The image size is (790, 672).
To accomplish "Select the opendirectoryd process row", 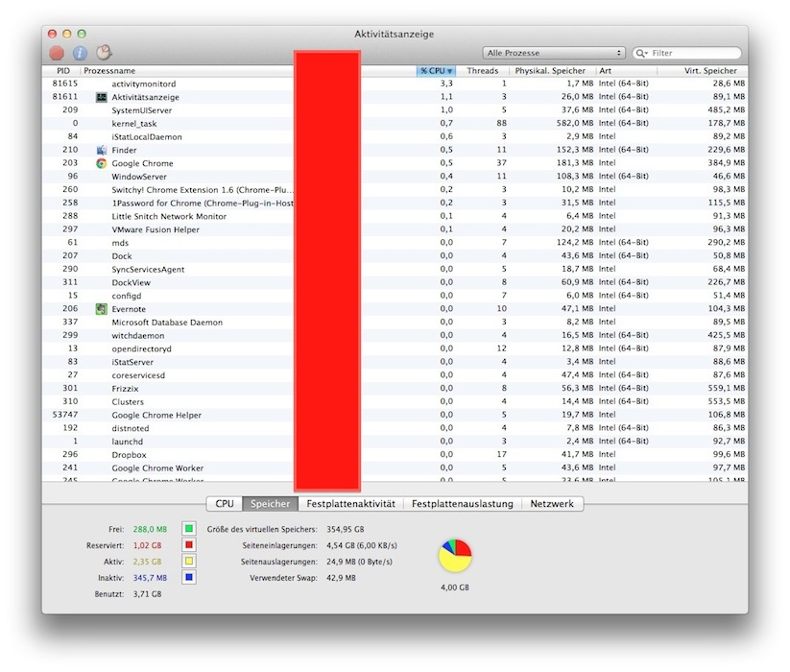I will [x=395, y=348].
